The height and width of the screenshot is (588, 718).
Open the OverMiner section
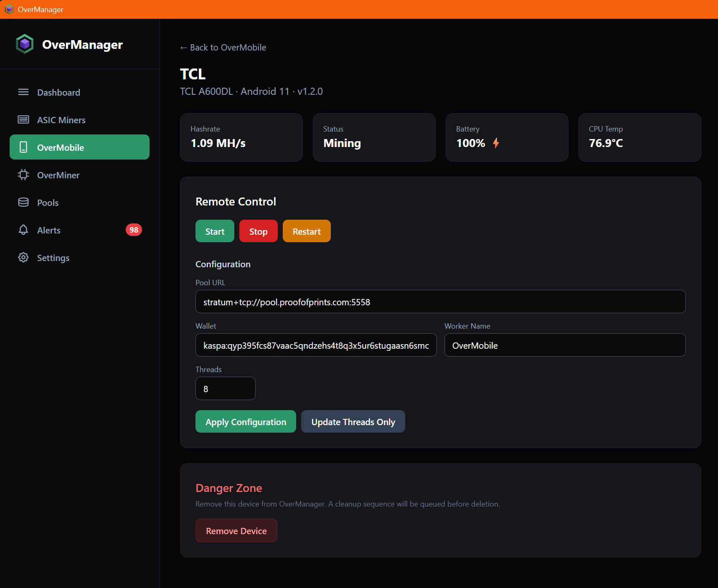(x=79, y=175)
